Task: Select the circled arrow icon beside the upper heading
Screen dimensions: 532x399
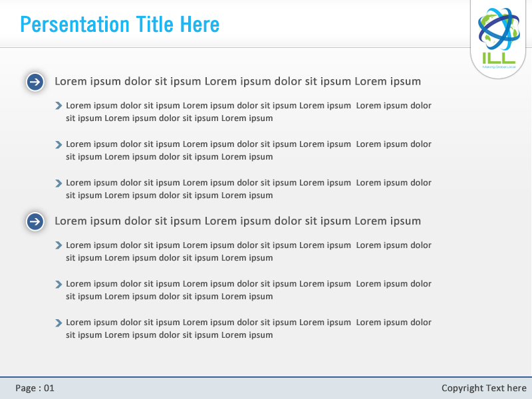Action: pos(35,82)
